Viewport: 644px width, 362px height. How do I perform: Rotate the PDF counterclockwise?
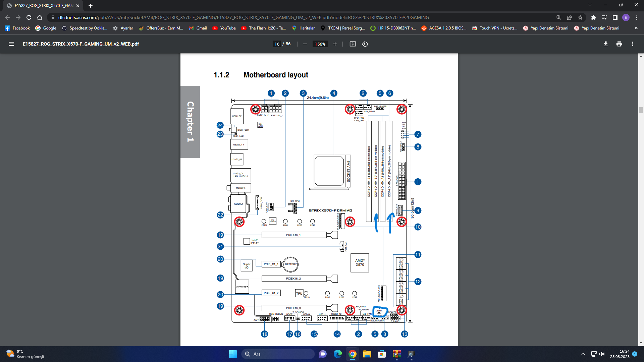coord(365,44)
